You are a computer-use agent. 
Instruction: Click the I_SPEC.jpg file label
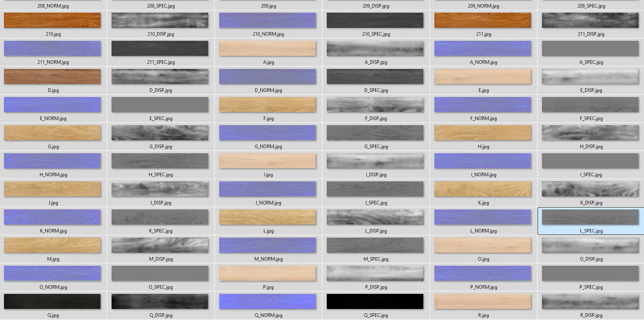[591, 175]
